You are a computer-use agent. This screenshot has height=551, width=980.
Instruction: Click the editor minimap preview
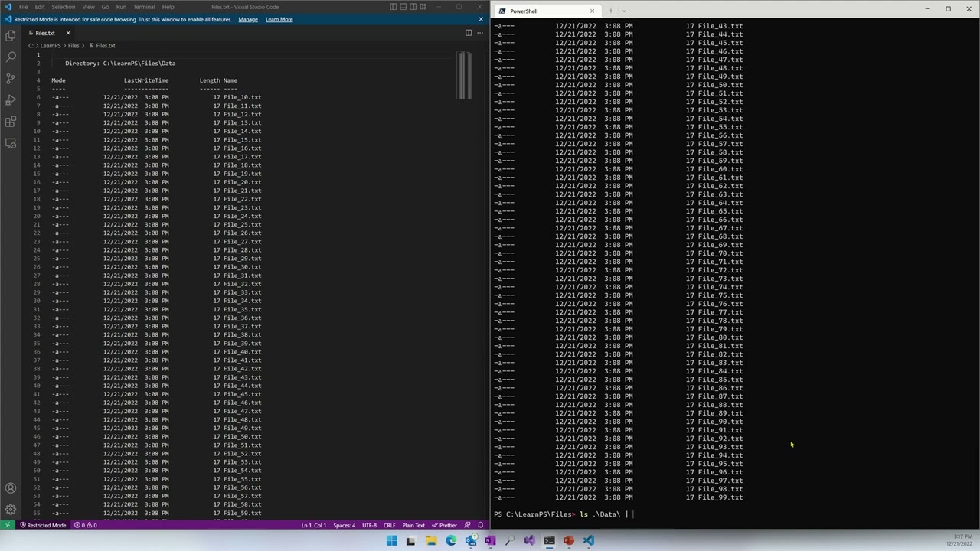(463, 75)
